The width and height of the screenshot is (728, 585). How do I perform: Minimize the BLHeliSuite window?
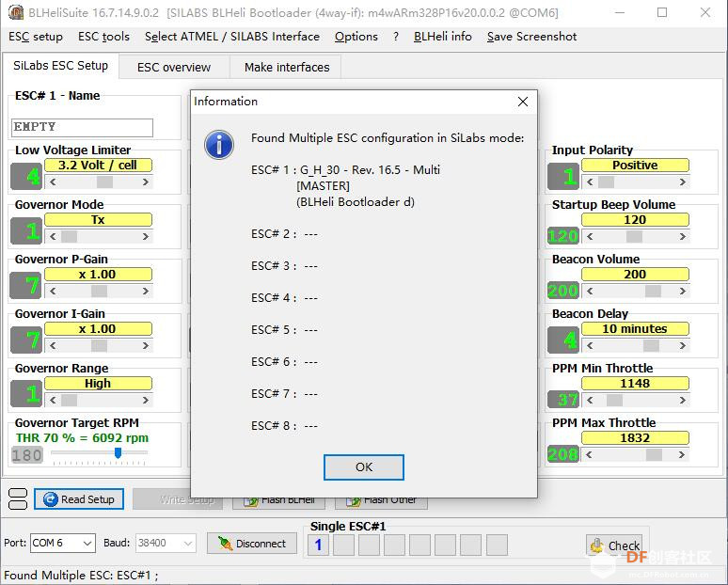(x=620, y=12)
